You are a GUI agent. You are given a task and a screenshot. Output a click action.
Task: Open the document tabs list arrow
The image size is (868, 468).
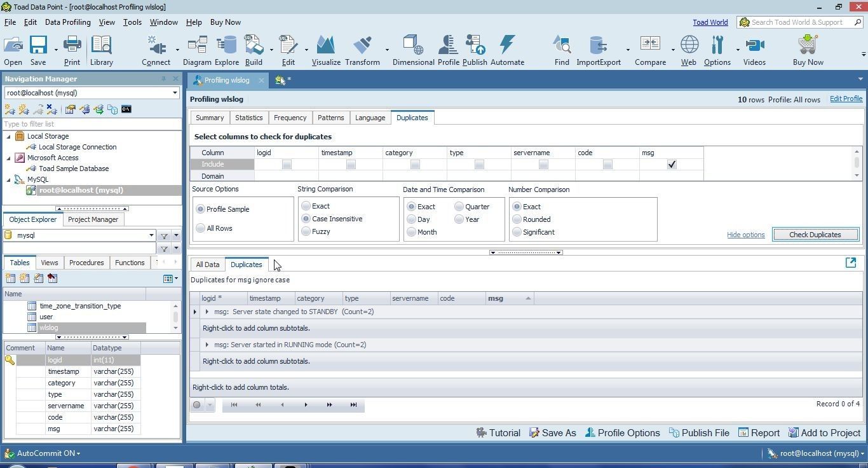point(860,79)
